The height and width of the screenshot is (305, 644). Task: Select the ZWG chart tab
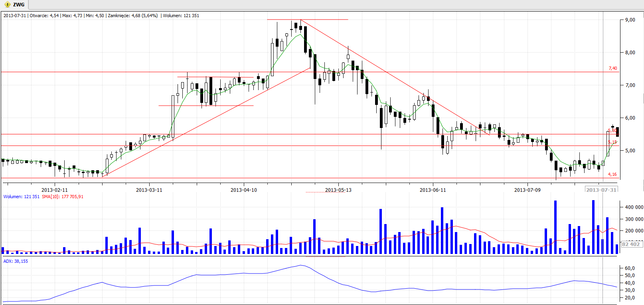click(x=18, y=5)
